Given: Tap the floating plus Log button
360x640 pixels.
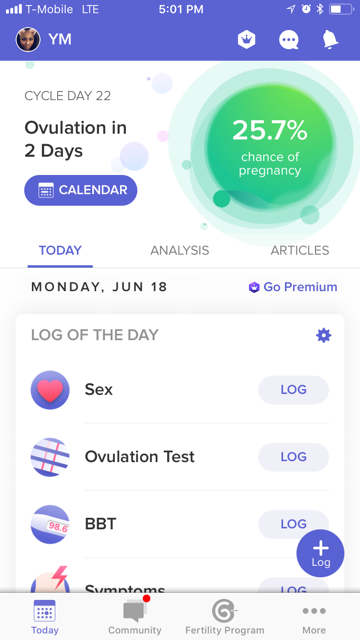Looking at the screenshot, I should pyautogui.click(x=320, y=553).
